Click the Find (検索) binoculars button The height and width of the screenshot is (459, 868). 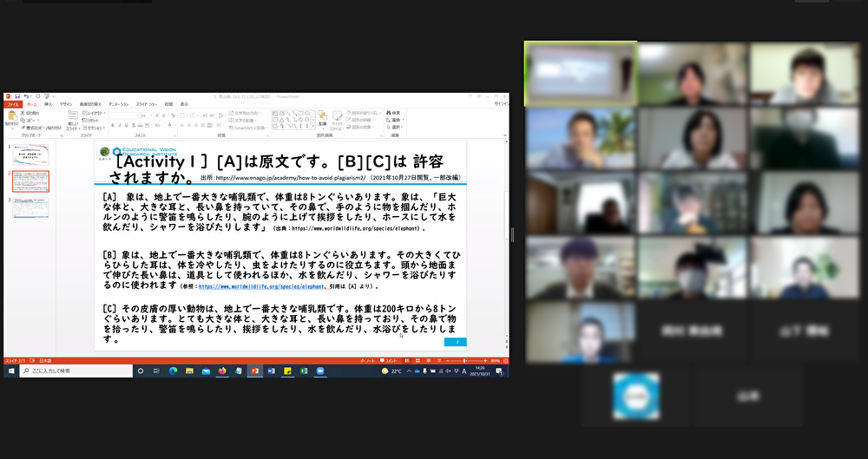[393, 113]
